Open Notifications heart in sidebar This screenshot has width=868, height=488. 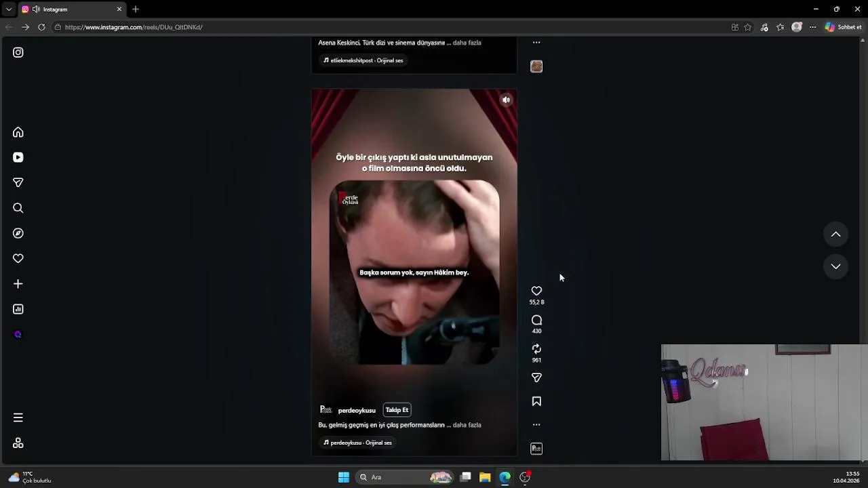click(x=18, y=258)
